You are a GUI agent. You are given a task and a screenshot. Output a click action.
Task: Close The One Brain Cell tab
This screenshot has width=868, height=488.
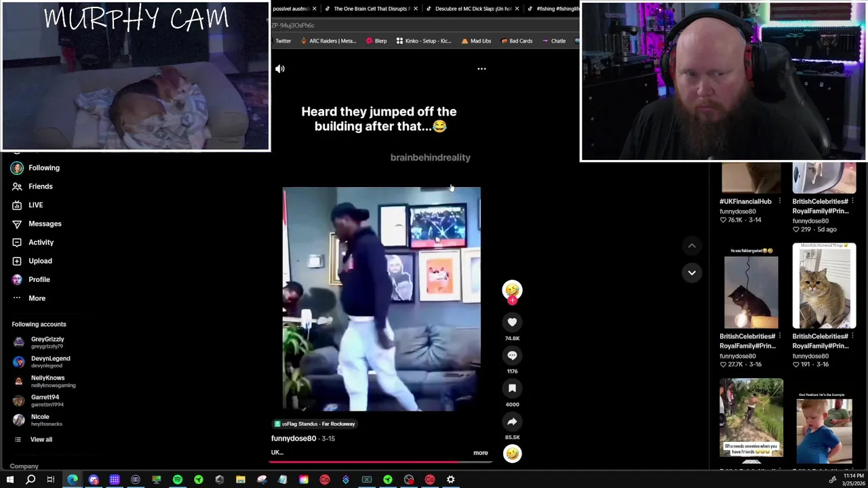(x=416, y=9)
